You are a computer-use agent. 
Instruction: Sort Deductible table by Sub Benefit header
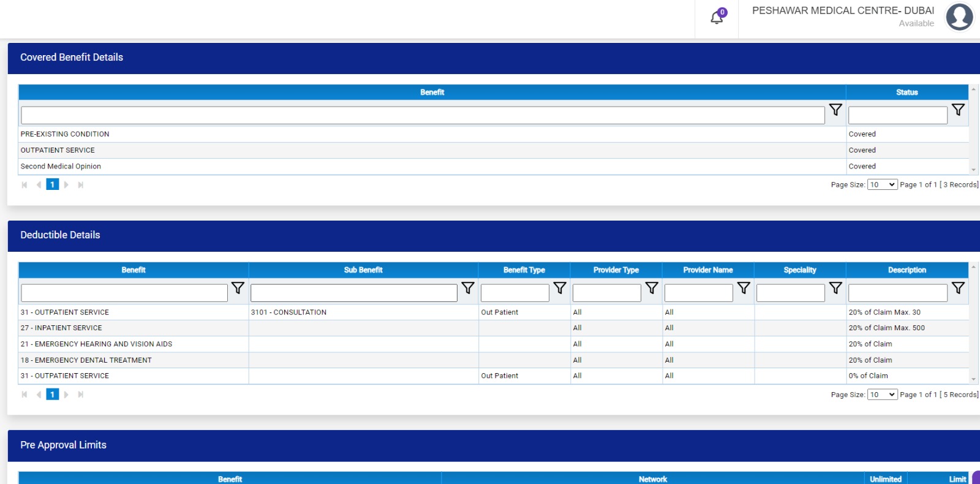363,270
